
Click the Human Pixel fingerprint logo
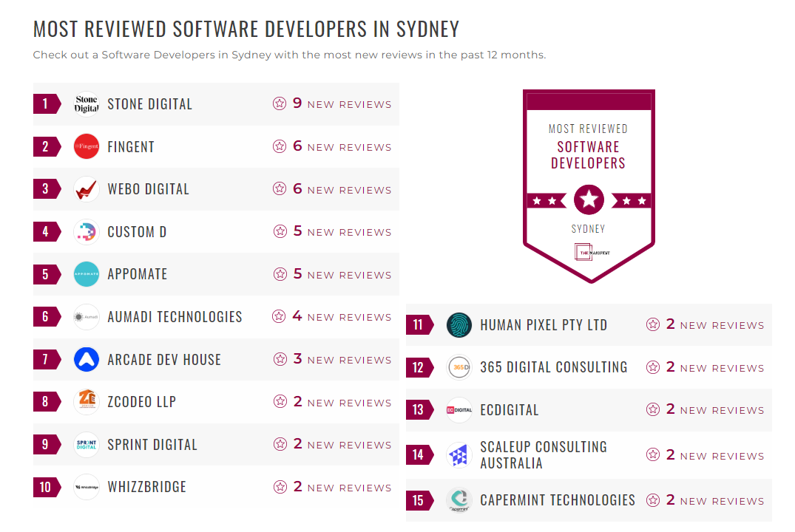pyautogui.click(x=459, y=324)
